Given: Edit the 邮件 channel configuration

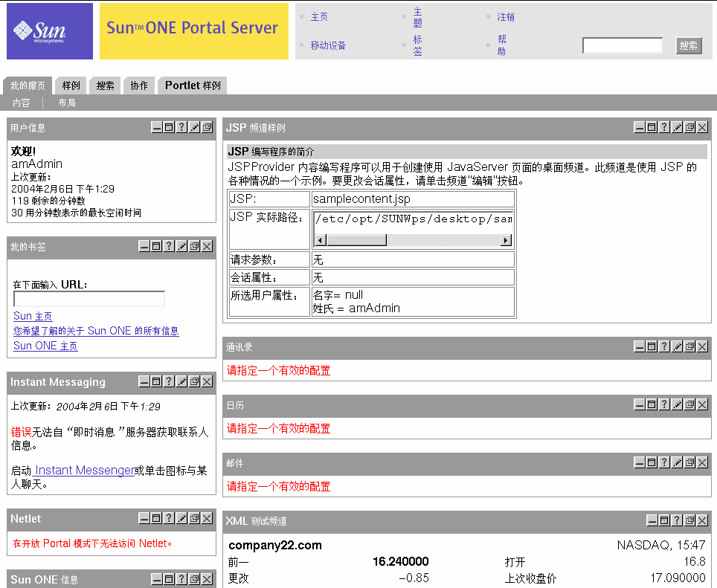Looking at the screenshot, I should point(678,463).
